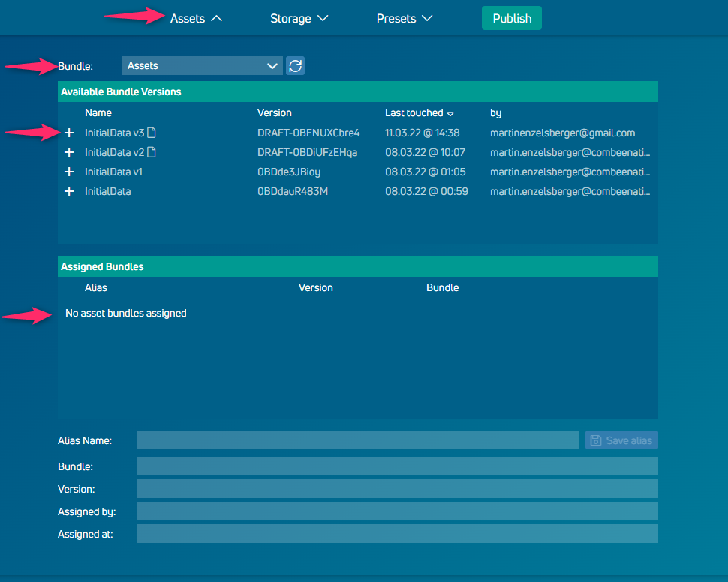
Task: Expand the InitialData v3 entry
Action: (x=69, y=133)
